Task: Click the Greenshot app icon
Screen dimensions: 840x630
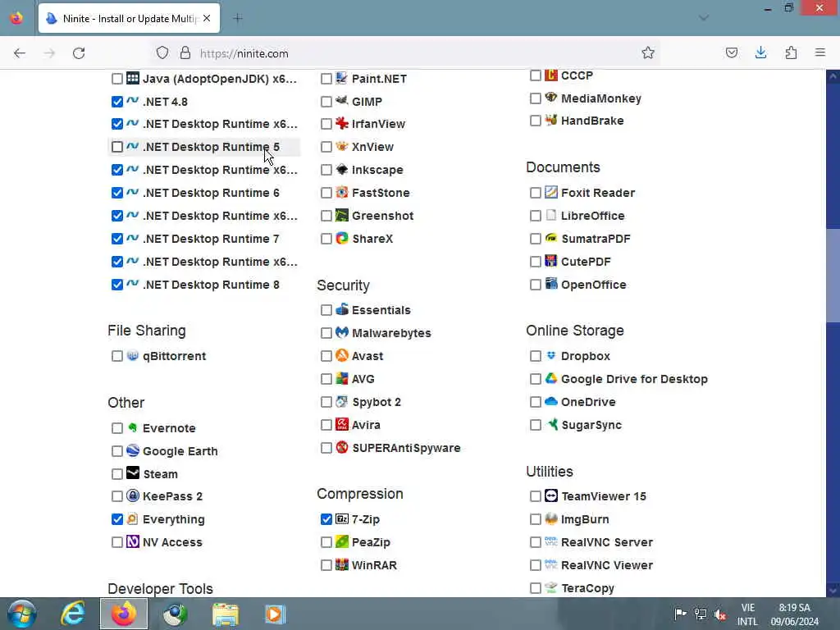Action: 342,216
